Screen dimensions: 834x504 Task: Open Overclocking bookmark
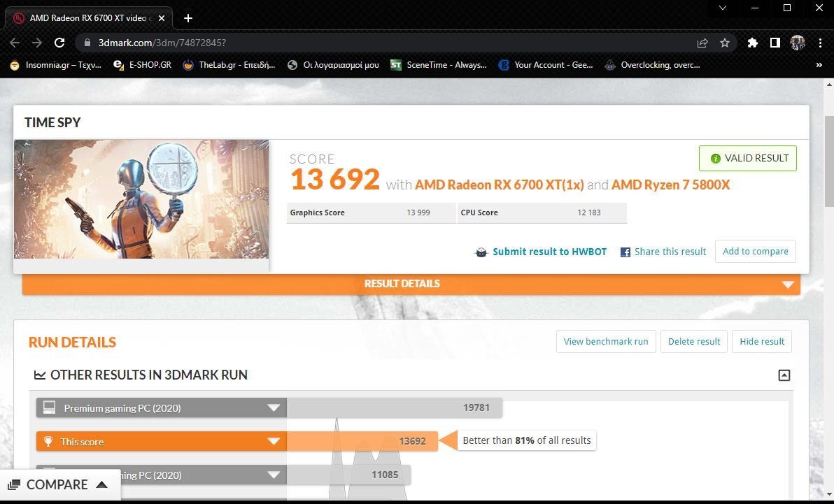tap(653, 65)
